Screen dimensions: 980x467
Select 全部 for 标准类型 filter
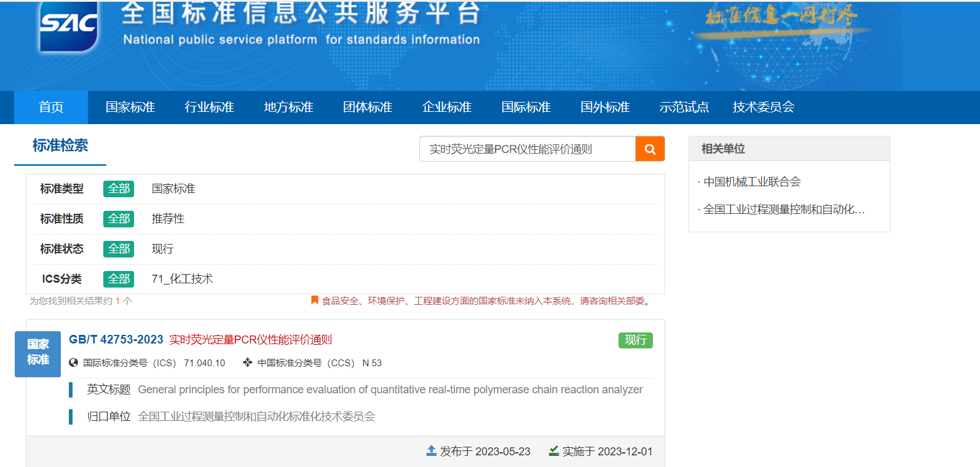(x=119, y=189)
